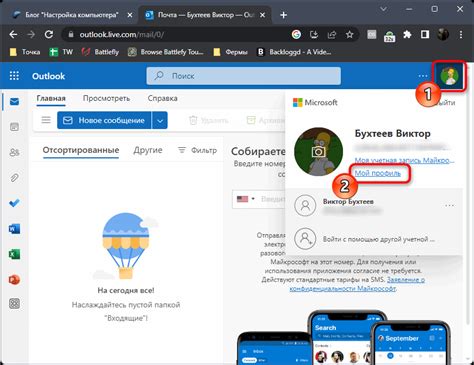Open the Files paperclip sidebar icon
This screenshot has height=365, width=474.
coord(14,178)
